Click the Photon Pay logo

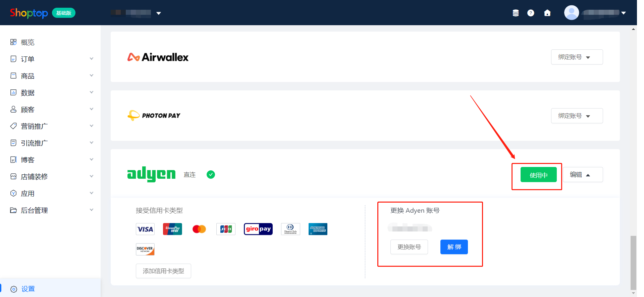(x=154, y=115)
